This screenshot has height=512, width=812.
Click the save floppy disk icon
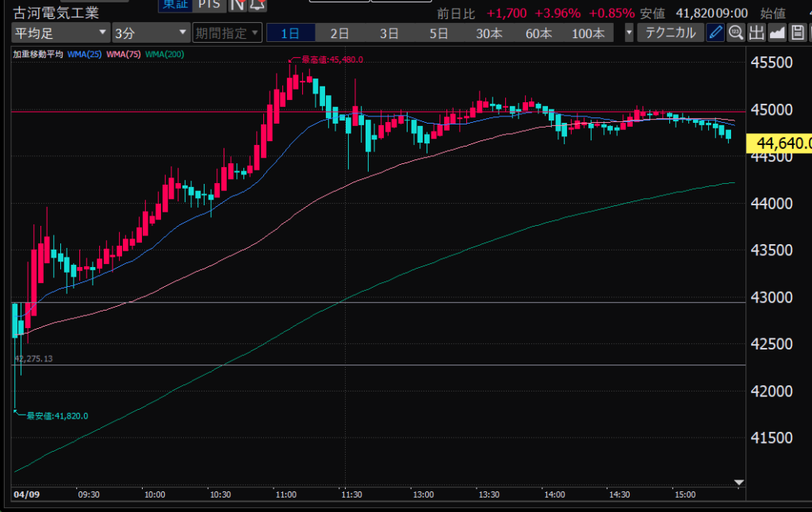[x=796, y=32]
